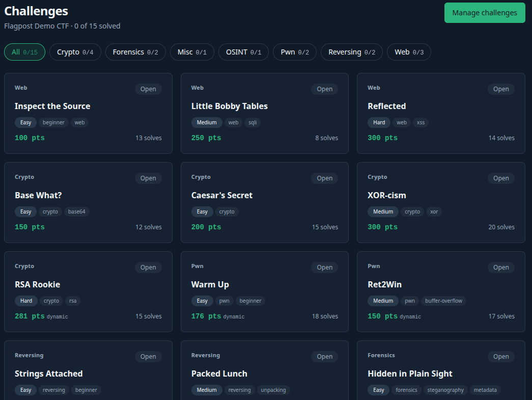532x400 pixels.
Task: Click the Hard difficulty badge on Reflected
Action: click(379, 123)
